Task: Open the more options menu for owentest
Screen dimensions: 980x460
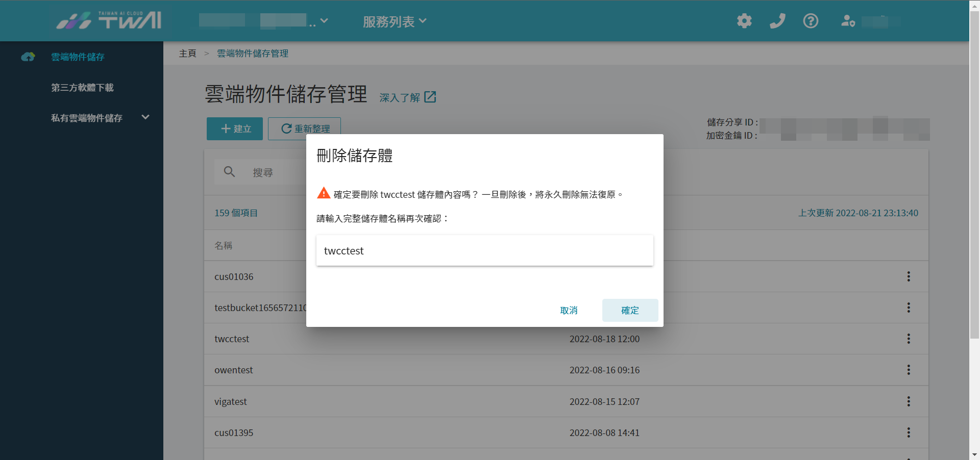Action: 909,370
